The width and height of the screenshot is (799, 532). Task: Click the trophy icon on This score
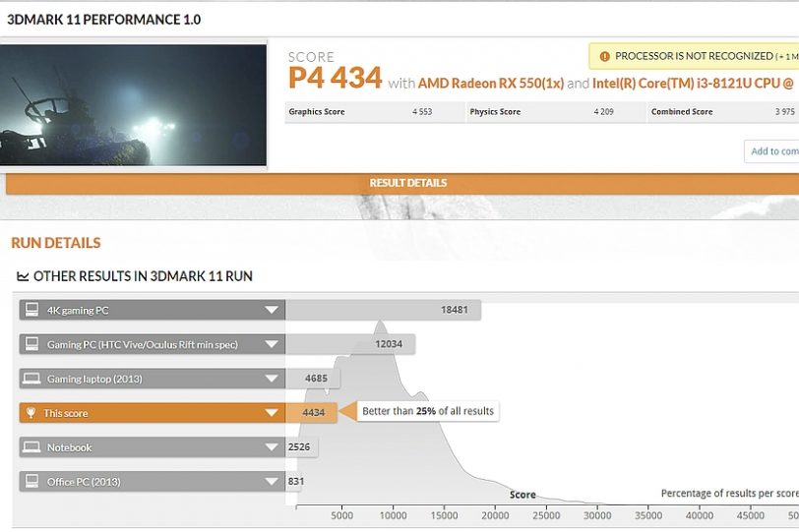click(31, 412)
